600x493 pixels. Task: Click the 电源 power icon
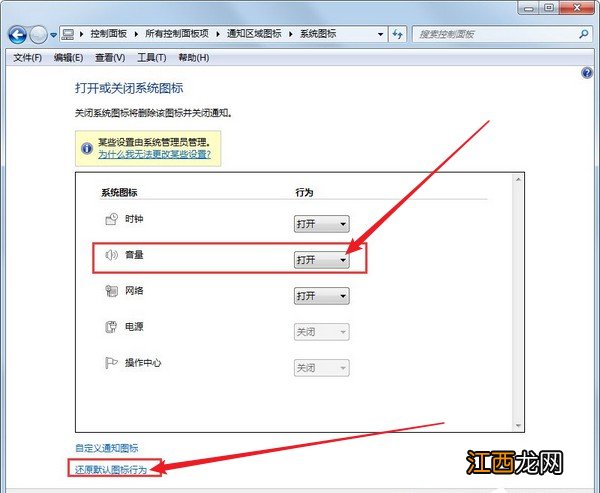[111, 327]
